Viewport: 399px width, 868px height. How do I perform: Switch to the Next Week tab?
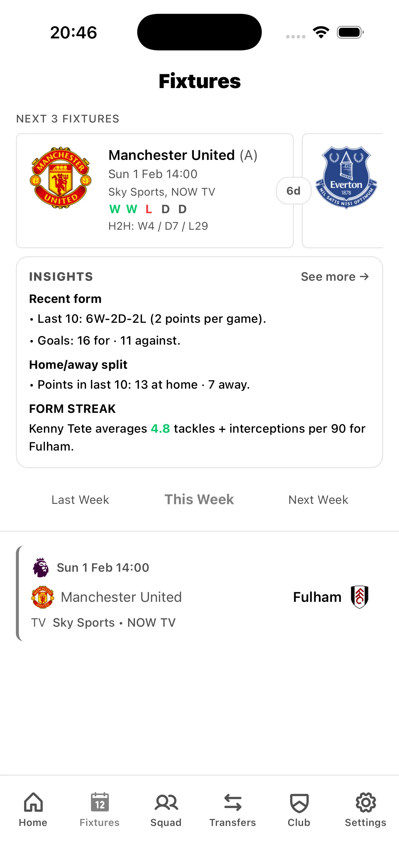[x=318, y=500]
